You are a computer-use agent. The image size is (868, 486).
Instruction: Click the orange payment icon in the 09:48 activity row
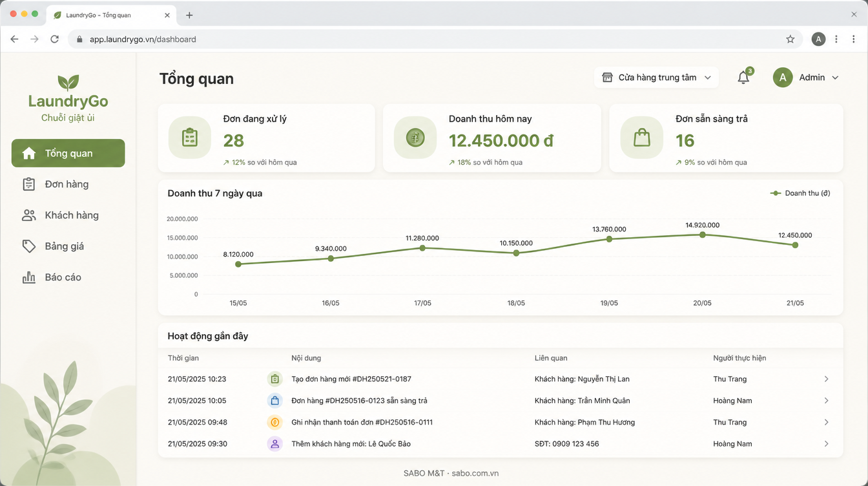[275, 423]
